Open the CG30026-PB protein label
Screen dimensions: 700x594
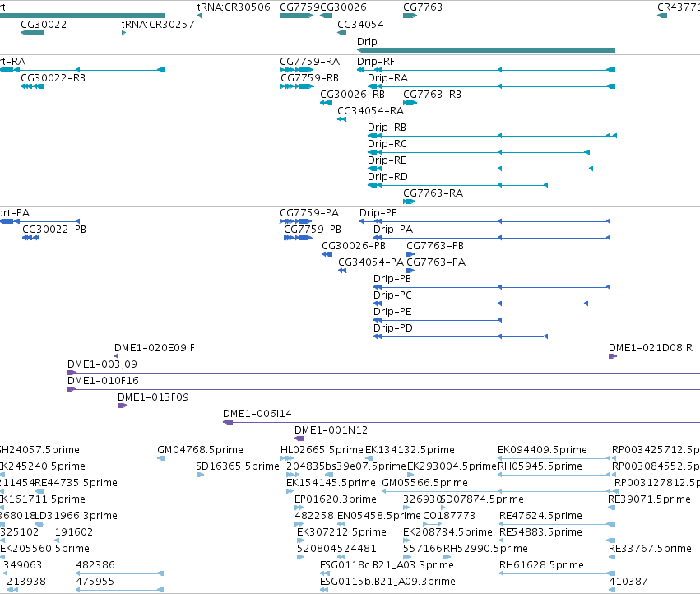point(354,246)
